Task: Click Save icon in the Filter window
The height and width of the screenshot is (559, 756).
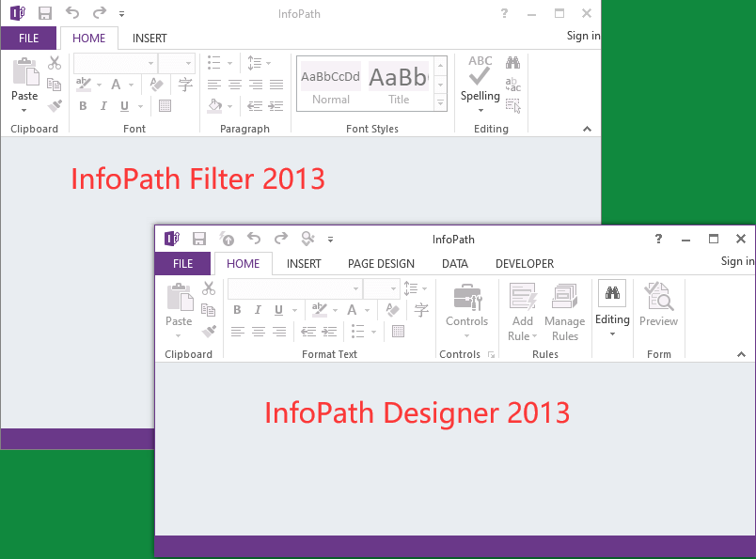Action: coord(45,13)
